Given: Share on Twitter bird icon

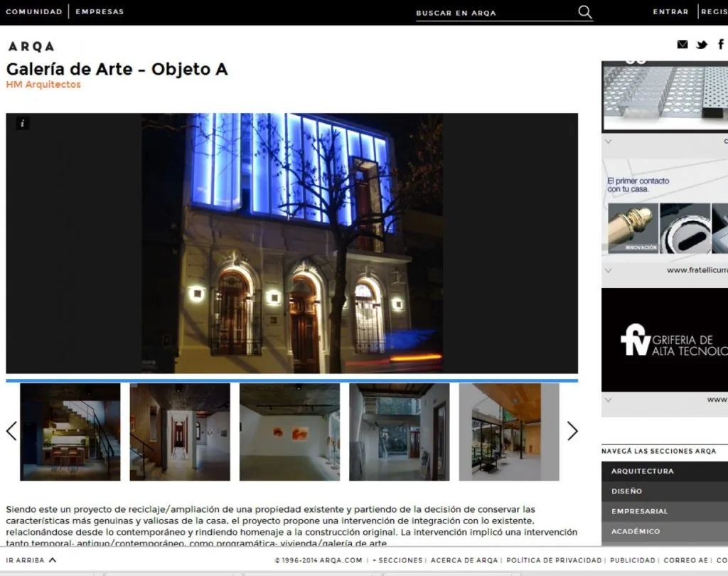Looking at the screenshot, I should point(702,45).
